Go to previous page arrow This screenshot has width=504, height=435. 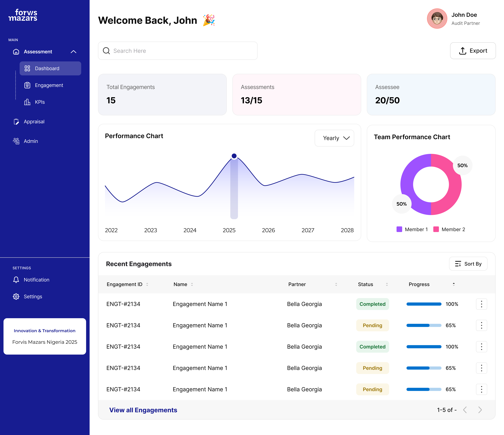(x=465, y=410)
